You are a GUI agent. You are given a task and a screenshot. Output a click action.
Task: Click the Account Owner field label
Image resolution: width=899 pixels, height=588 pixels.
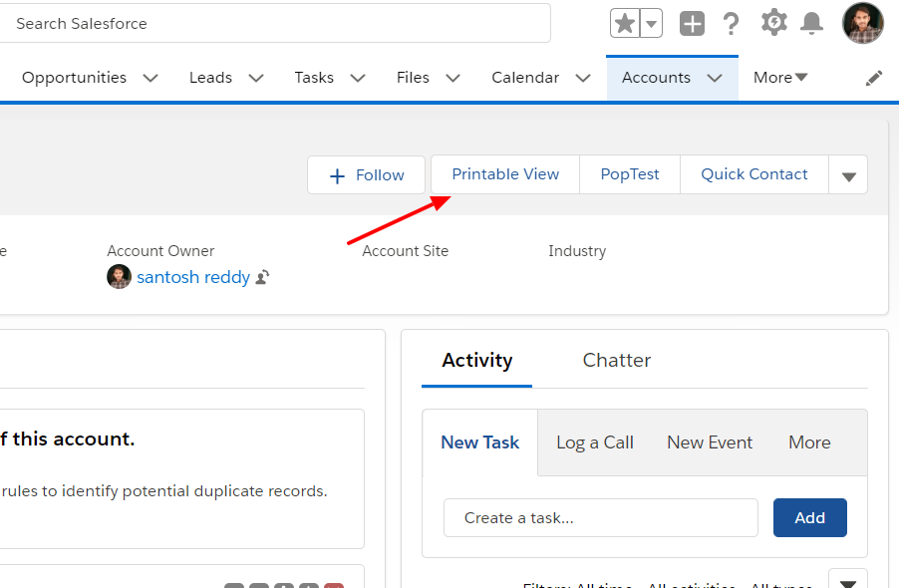[x=160, y=251]
